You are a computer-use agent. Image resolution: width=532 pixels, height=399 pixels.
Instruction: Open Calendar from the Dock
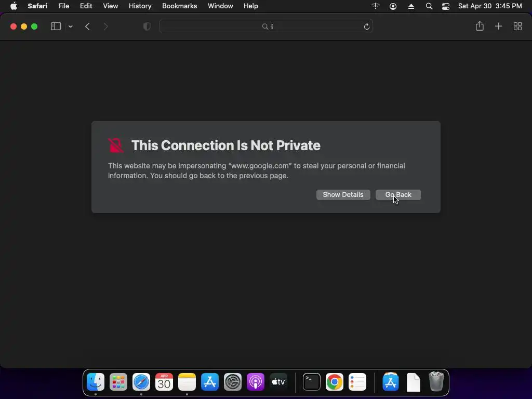(x=164, y=382)
